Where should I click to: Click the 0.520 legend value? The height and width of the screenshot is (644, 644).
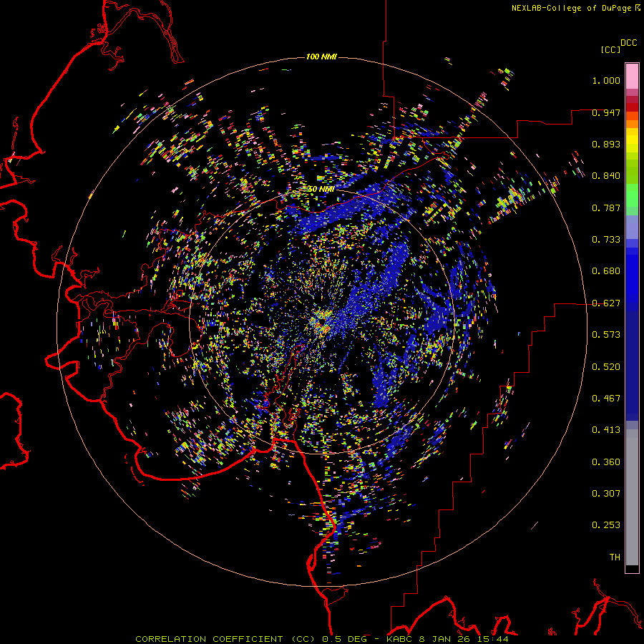606,367
